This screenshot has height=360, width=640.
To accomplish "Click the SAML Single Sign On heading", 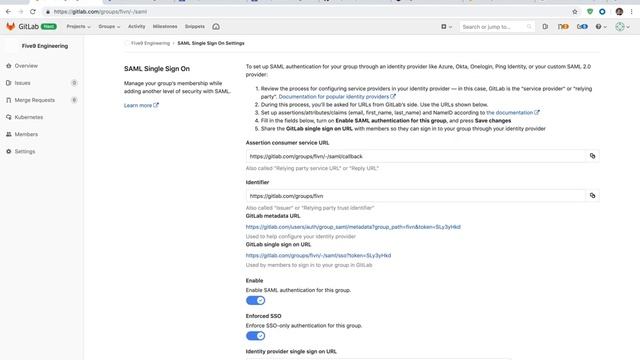I will pyautogui.click(x=157, y=69).
